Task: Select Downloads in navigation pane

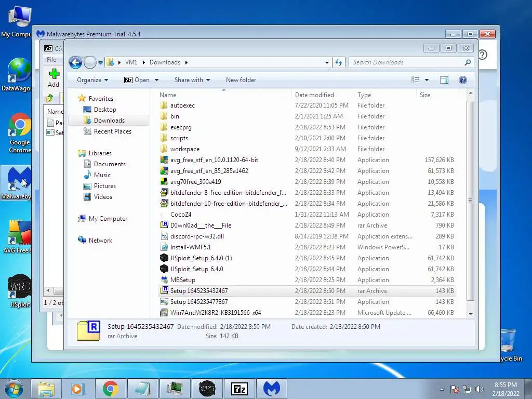Action: [x=109, y=121]
